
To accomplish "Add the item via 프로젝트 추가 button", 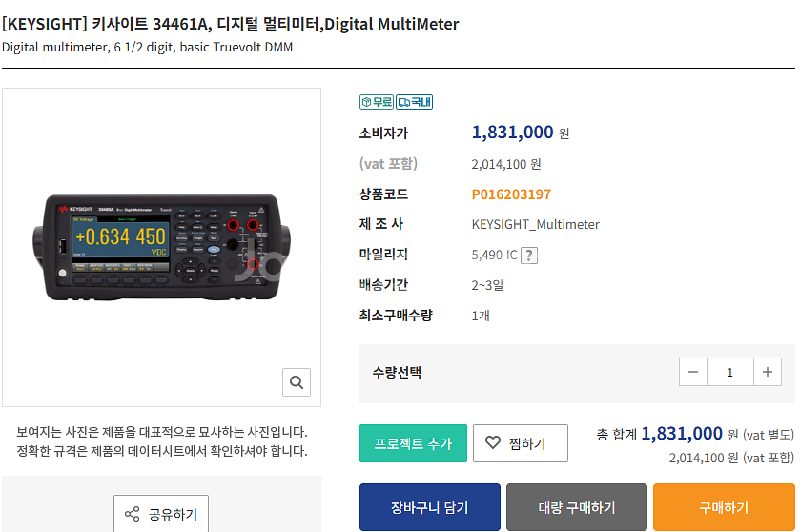I will tap(413, 443).
